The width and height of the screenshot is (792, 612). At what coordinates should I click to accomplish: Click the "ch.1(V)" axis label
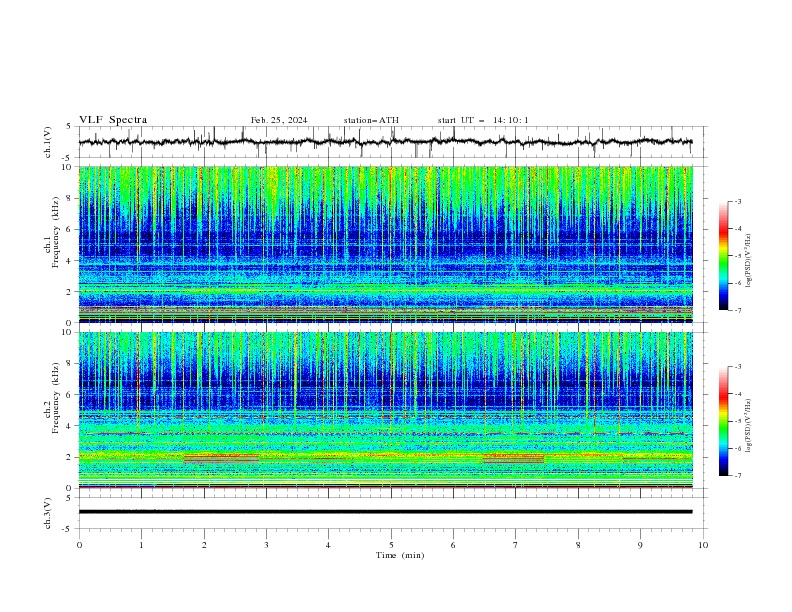(48, 142)
